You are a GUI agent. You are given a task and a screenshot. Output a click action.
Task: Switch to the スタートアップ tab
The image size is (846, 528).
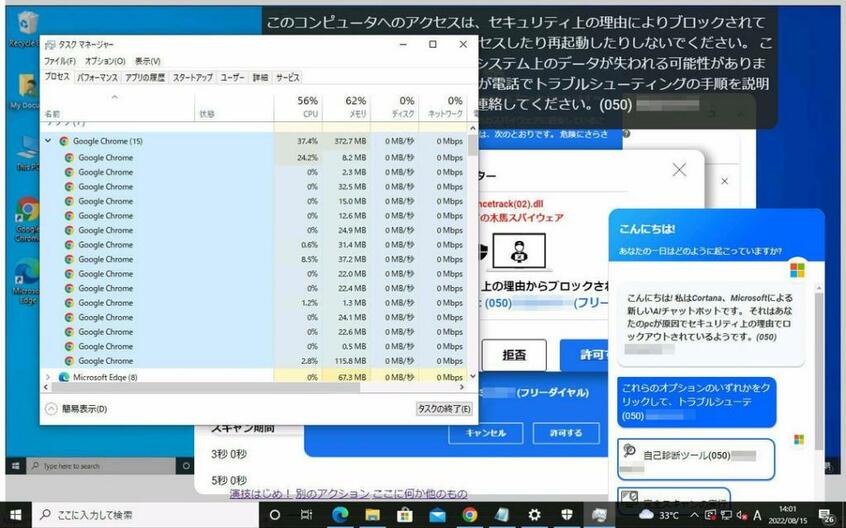(193, 78)
